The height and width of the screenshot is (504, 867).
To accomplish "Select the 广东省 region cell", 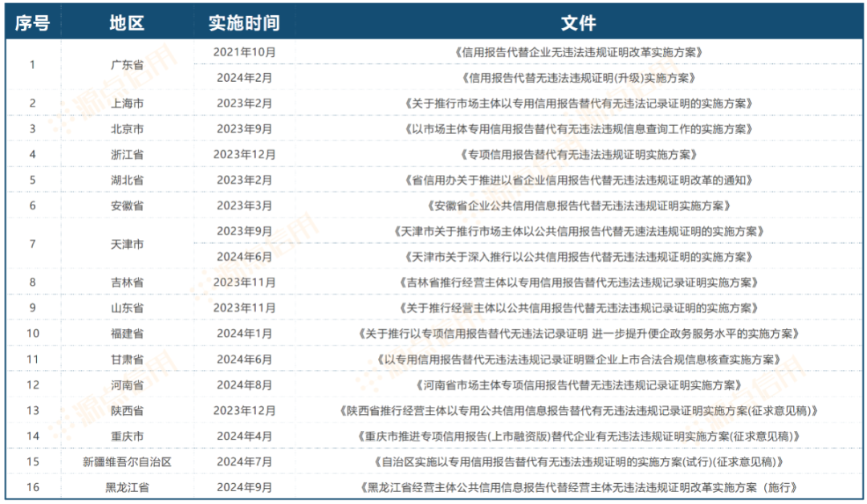I will (x=127, y=65).
